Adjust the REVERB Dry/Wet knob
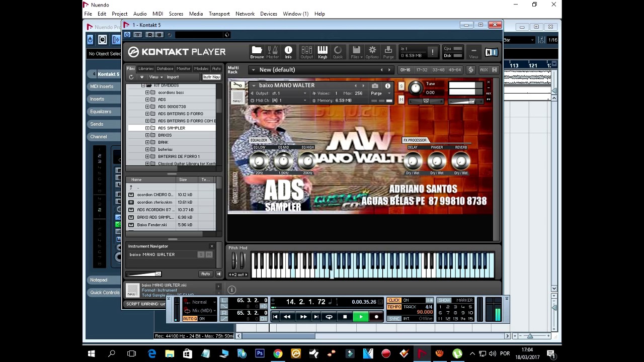The image size is (644, 362). pos(461,161)
